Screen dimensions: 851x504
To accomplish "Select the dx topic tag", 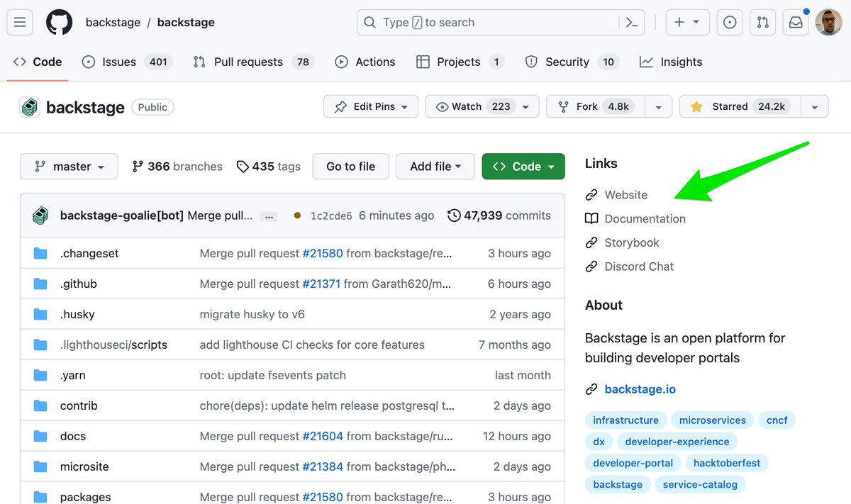I will point(599,442).
